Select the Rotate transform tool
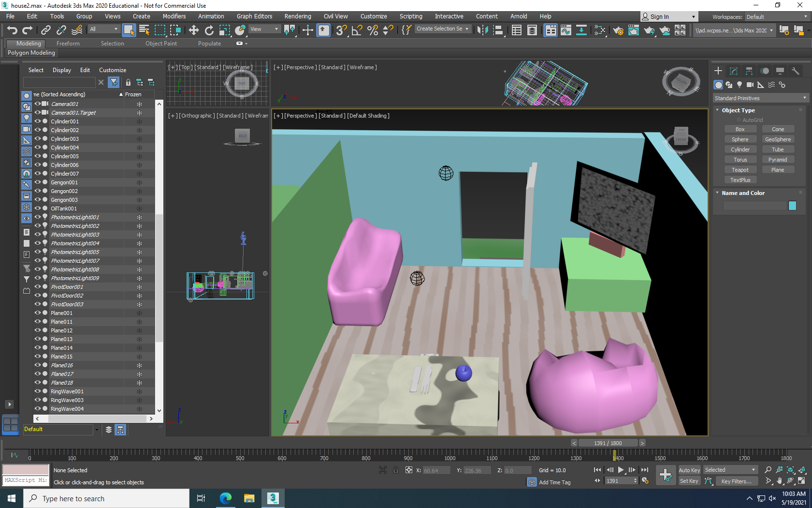 (x=209, y=30)
